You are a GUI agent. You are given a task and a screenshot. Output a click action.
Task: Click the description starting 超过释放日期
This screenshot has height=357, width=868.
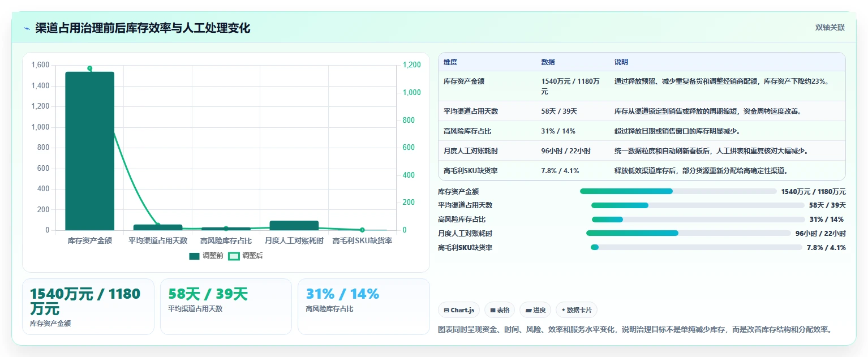tap(677, 131)
